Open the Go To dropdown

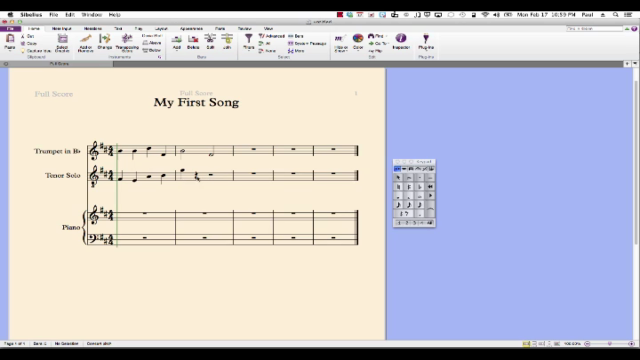coord(378,43)
